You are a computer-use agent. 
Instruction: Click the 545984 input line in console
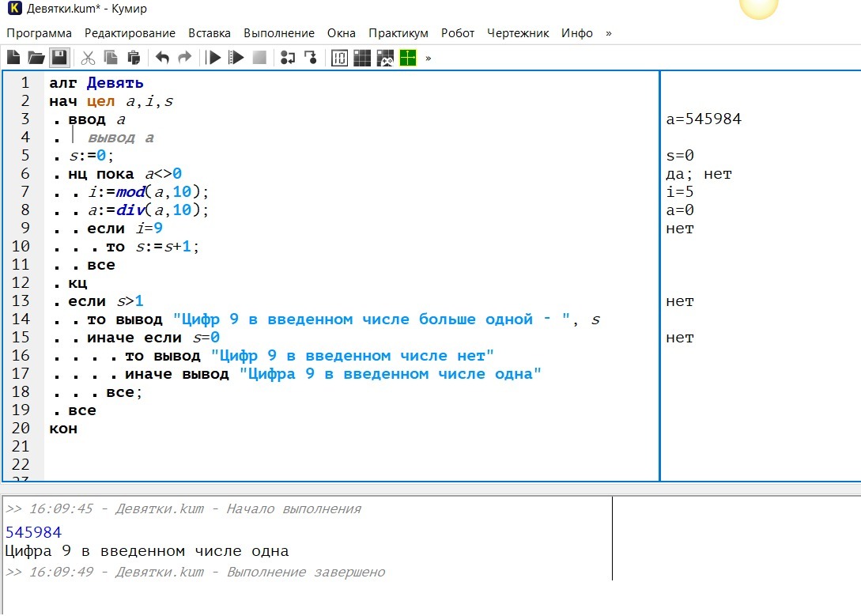[33, 532]
